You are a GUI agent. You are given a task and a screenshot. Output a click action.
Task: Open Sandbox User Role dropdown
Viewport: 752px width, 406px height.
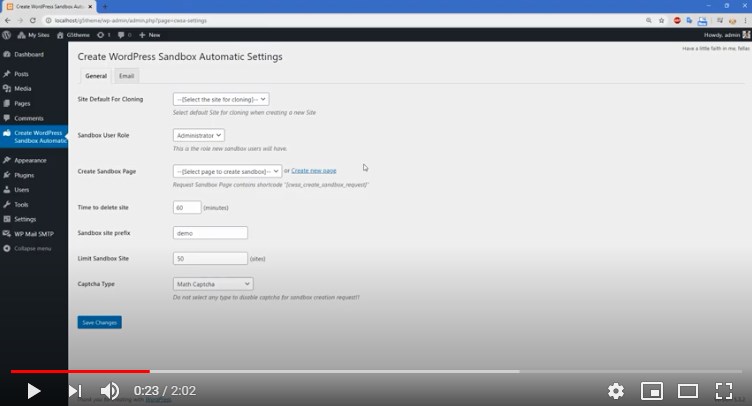199,135
